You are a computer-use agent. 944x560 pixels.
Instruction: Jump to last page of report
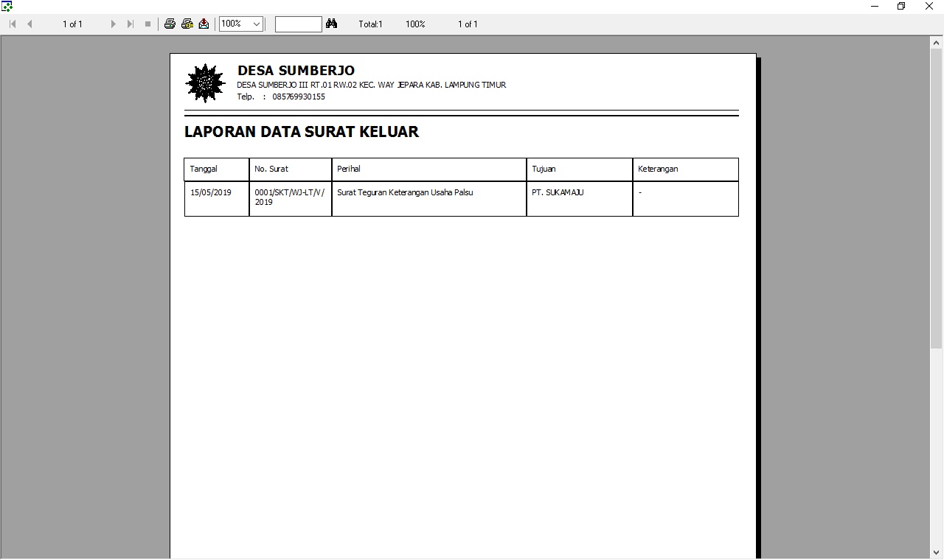131,24
